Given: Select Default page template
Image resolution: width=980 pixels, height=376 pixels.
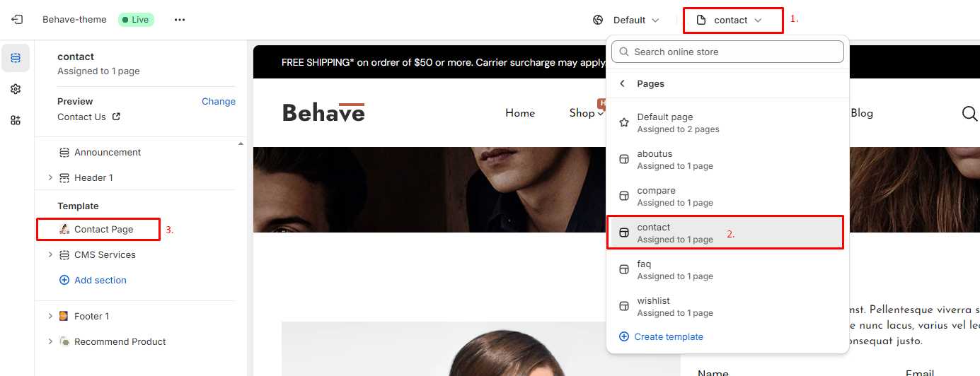Looking at the screenshot, I should (727, 123).
